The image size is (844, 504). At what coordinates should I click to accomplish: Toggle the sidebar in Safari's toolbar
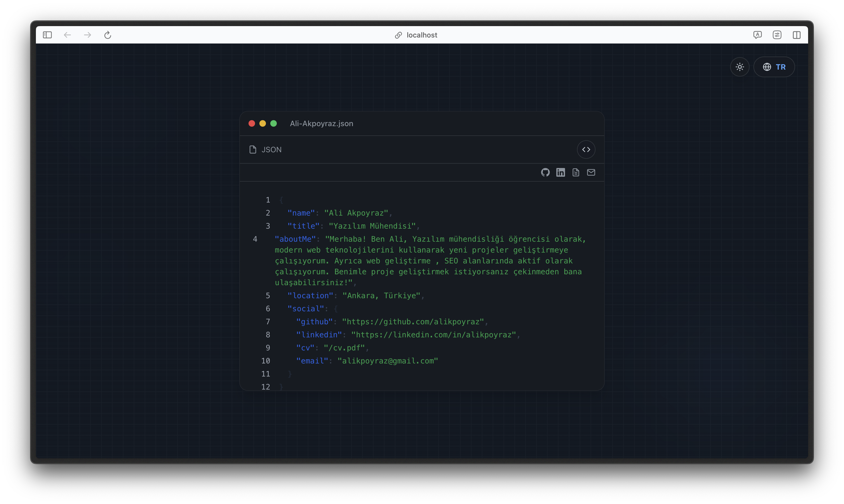tap(47, 35)
